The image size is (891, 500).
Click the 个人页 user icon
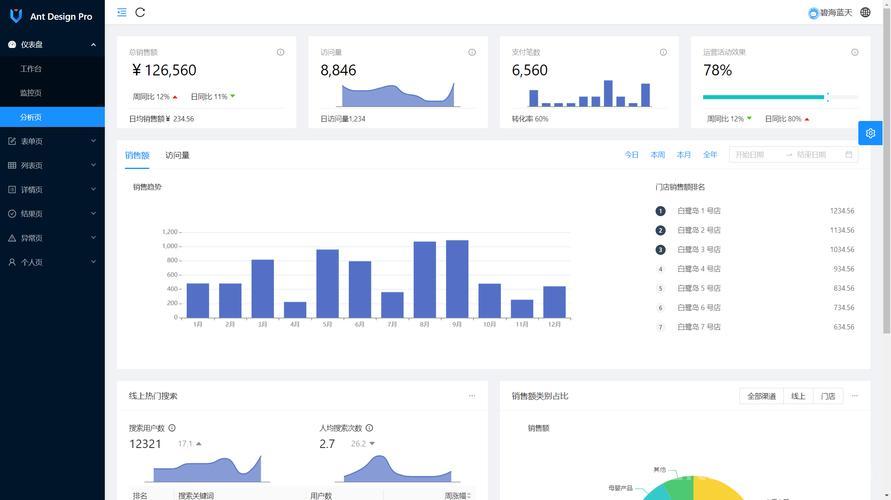(x=12, y=262)
